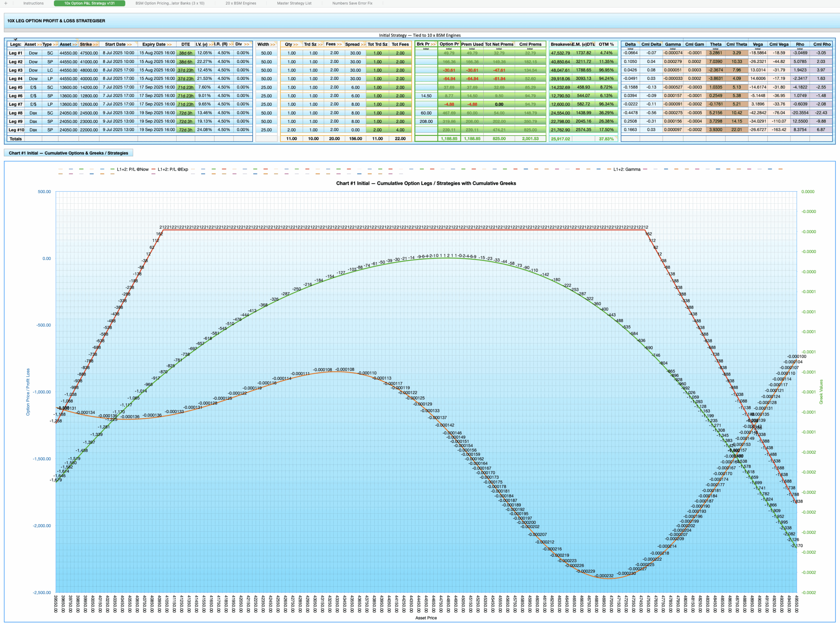Click the 'Greek Values' axis title
The width and height of the screenshot is (840, 623).
[821, 392]
